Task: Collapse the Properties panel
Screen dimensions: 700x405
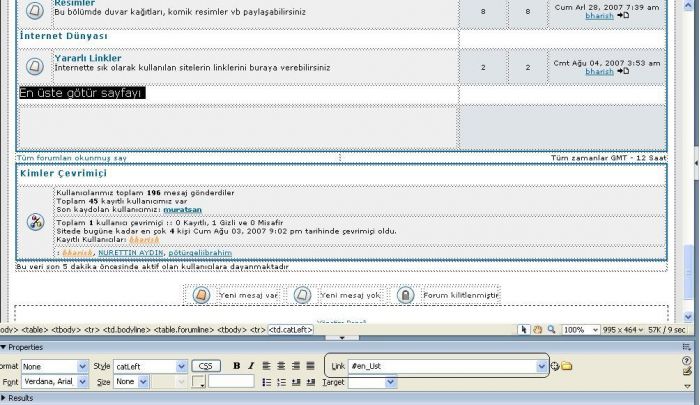Action: coord(5,347)
